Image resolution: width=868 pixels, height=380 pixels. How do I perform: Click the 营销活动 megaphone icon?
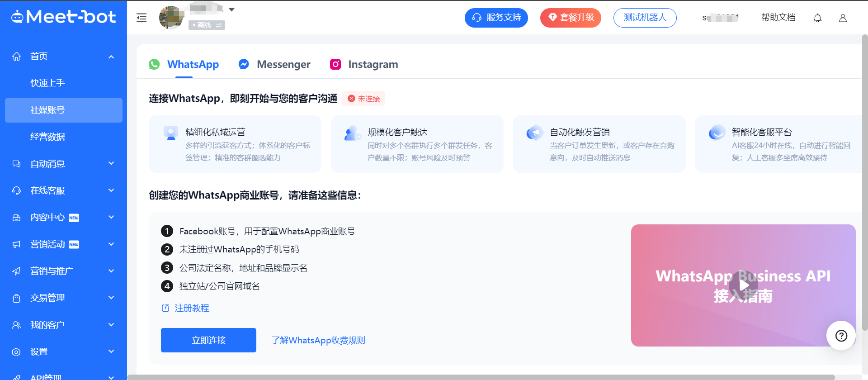click(x=16, y=244)
